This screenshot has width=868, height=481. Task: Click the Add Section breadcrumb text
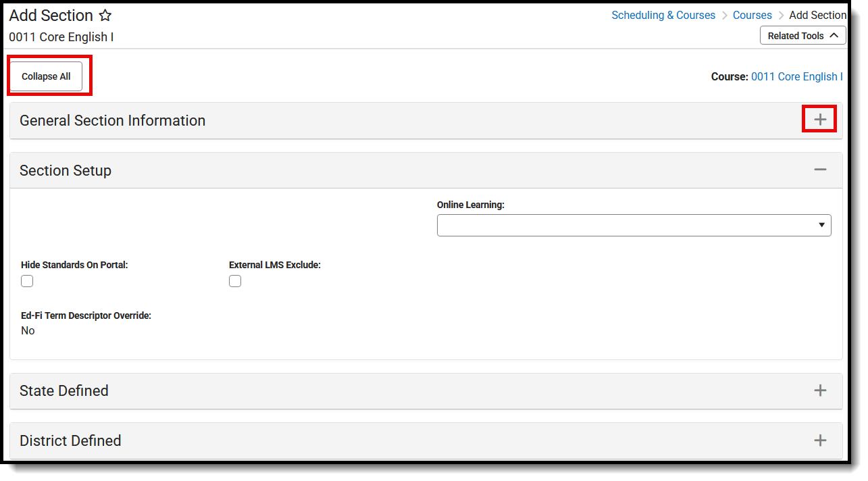click(817, 15)
